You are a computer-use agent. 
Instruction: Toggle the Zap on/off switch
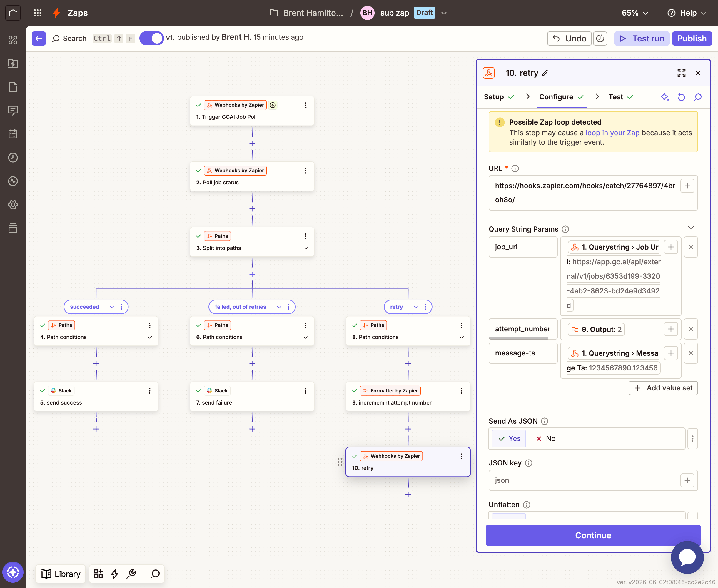point(151,38)
